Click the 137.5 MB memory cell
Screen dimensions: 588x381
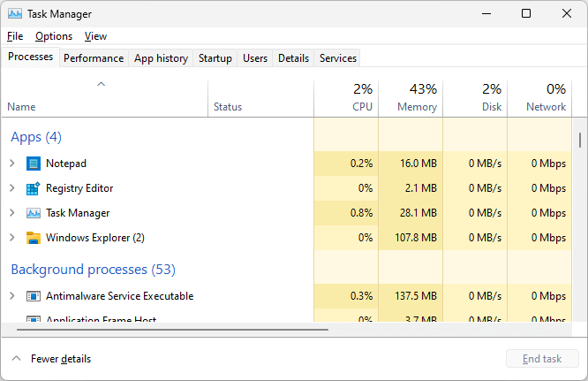(411, 296)
